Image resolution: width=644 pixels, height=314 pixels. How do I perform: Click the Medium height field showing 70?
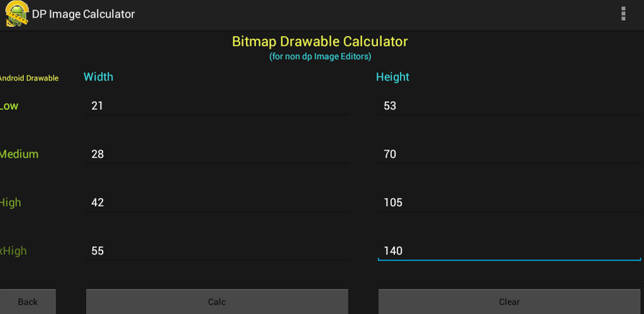(x=509, y=154)
